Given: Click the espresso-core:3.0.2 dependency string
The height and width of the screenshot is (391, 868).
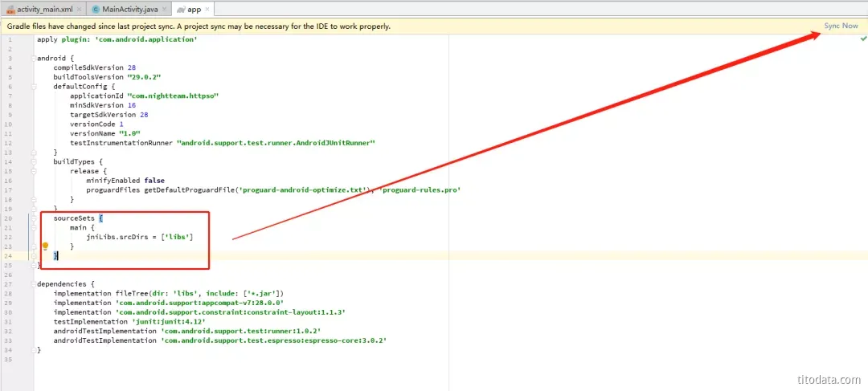Looking at the screenshot, I should (x=273, y=340).
